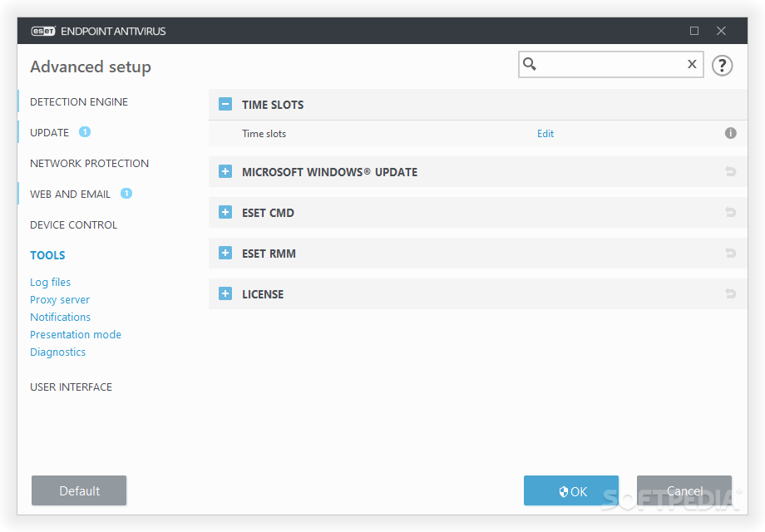Open the UPDATE category
Screen dimensions: 765x532
[49, 133]
